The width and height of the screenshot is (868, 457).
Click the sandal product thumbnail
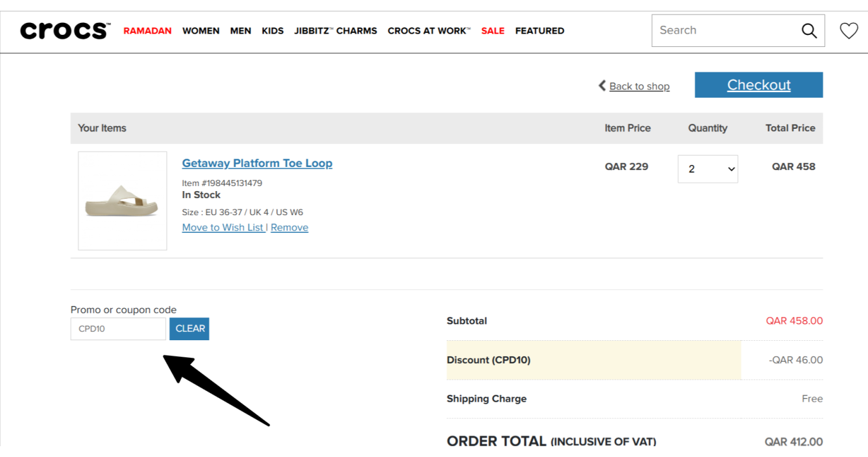pos(122,201)
